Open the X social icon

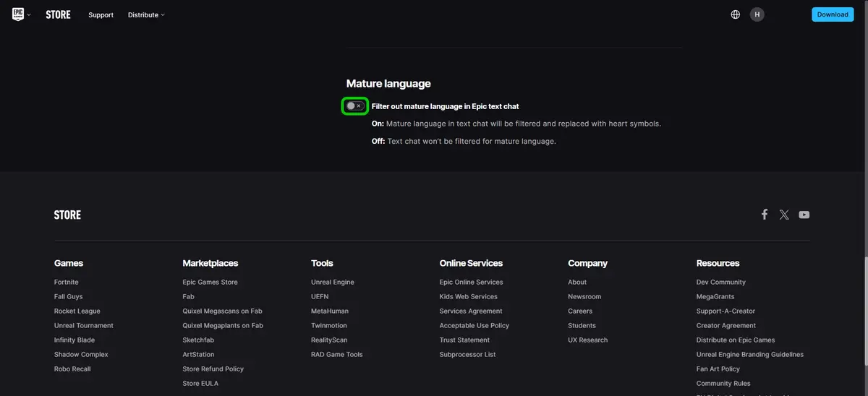[784, 215]
